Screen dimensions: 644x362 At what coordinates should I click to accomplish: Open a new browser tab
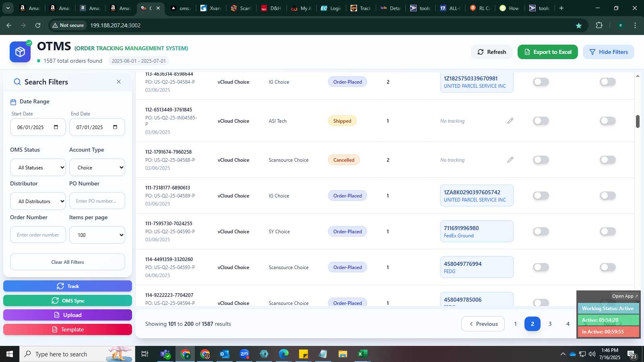coord(561,8)
